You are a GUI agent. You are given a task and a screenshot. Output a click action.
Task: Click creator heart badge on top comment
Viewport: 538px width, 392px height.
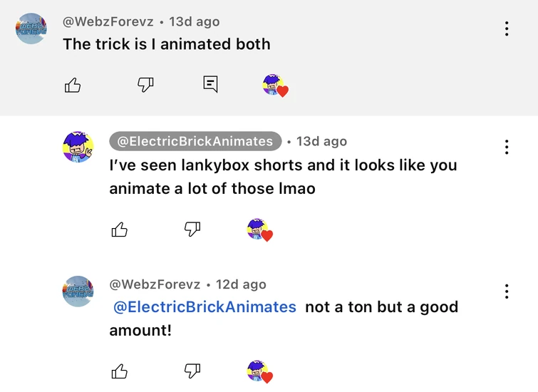coord(275,86)
